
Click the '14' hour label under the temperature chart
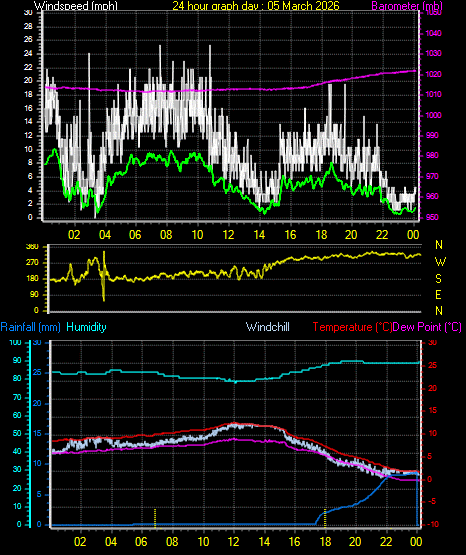[x=264, y=542]
